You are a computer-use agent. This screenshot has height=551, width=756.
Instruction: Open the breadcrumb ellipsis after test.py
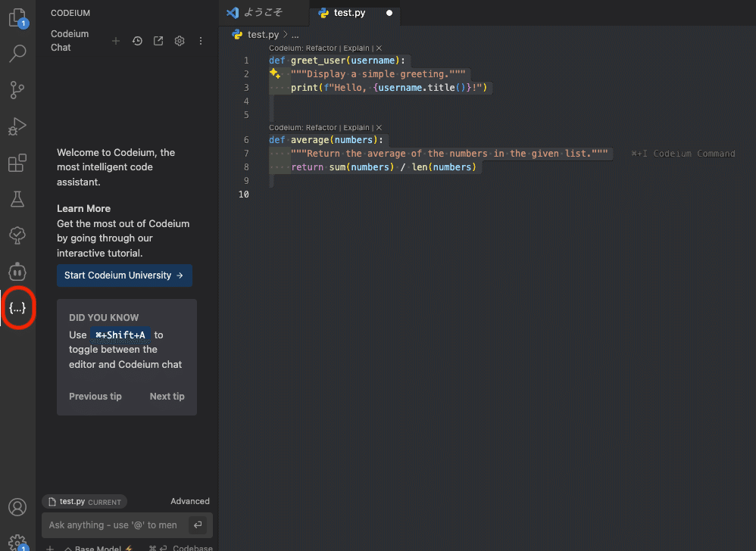(294, 34)
